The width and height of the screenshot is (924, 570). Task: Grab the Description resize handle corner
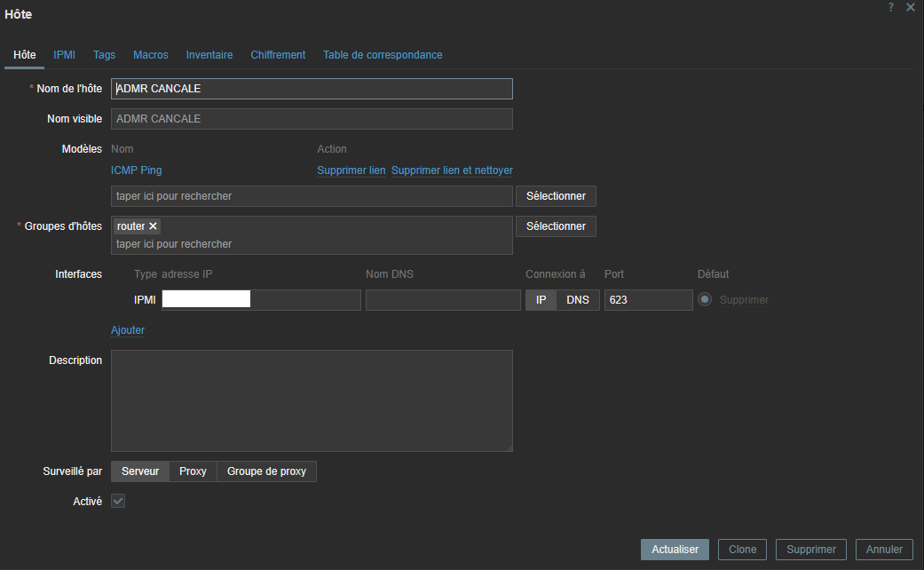509,447
